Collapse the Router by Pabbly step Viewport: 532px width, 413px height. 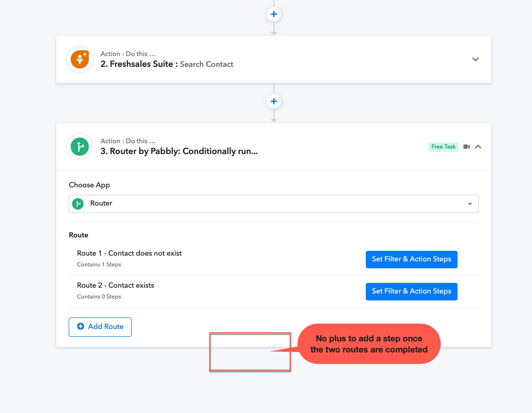[x=478, y=147]
